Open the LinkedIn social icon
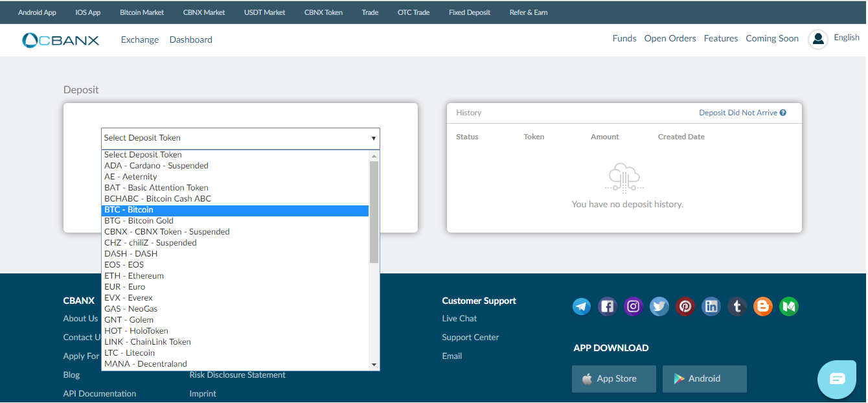868x403 pixels. pyautogui.click(x=711, y=306)
